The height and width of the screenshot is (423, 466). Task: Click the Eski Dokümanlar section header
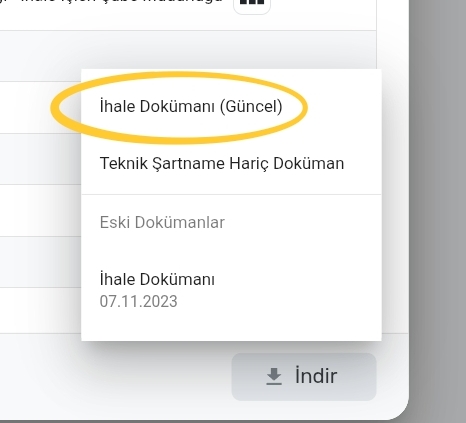pyautogui.click(x=162, y=222)
